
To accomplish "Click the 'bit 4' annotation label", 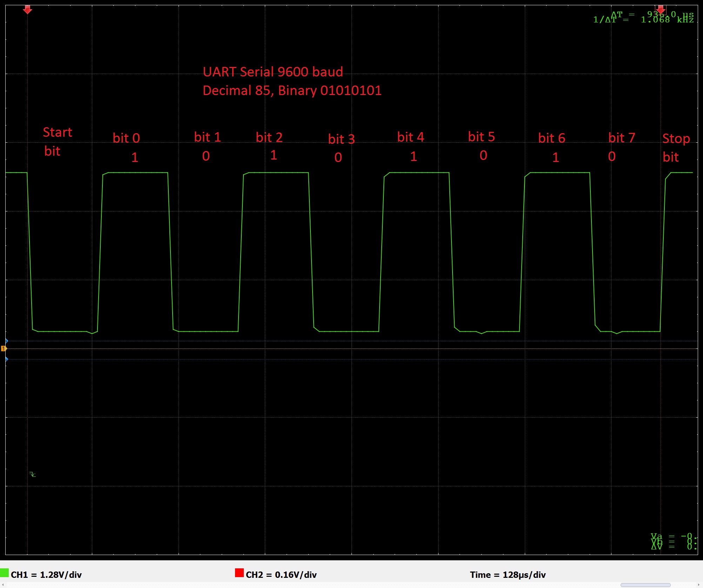I will click(x=410, y=137).
